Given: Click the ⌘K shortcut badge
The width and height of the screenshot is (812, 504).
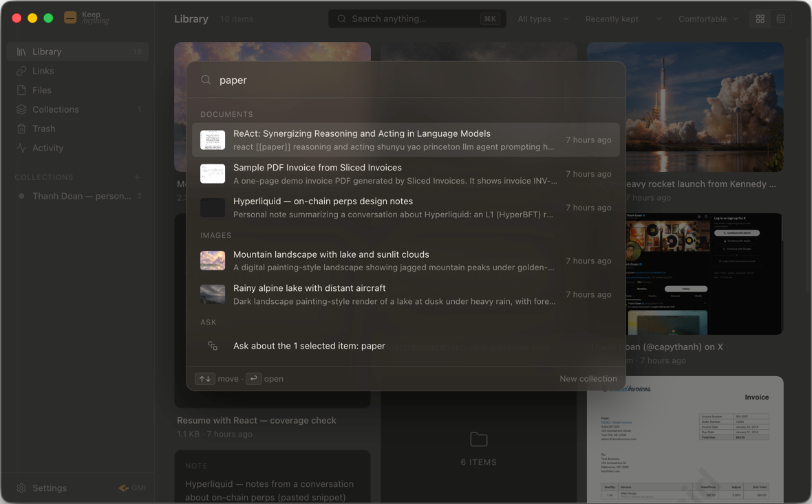Looking at the screenshot, I should tap(490, 19).
